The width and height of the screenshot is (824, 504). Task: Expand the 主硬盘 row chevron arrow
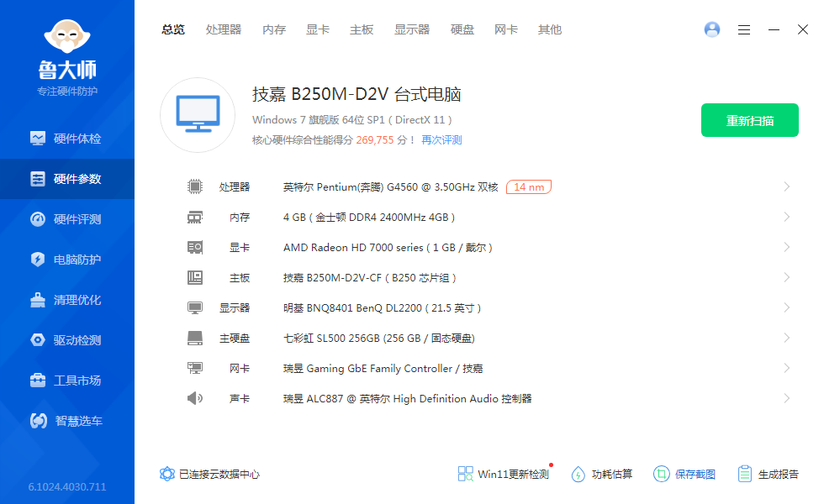[x=786, y=338]
